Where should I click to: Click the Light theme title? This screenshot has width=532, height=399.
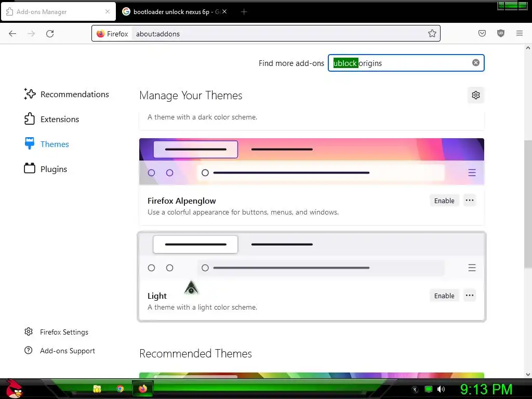tap(157, 296)
